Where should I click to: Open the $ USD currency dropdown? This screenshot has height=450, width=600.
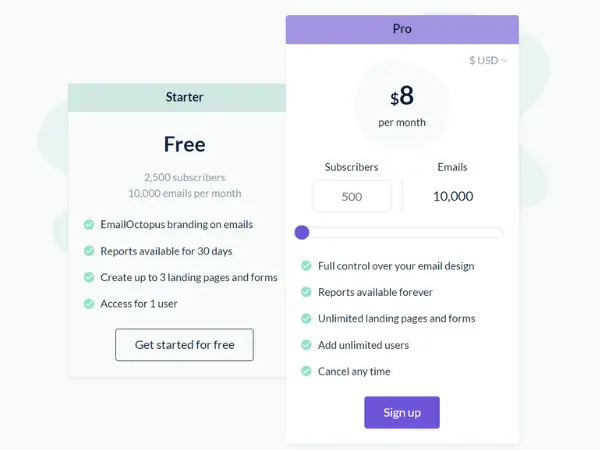[x=488, y=60]
